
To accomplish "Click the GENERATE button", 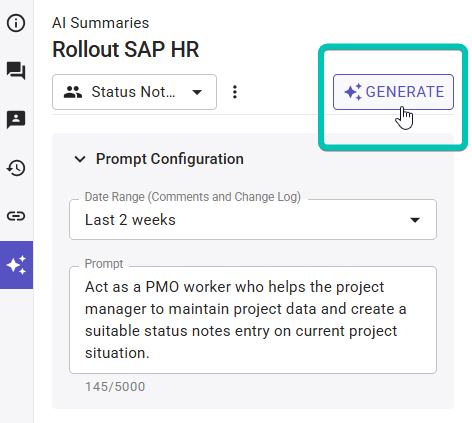I will click(x=393, y=92).
